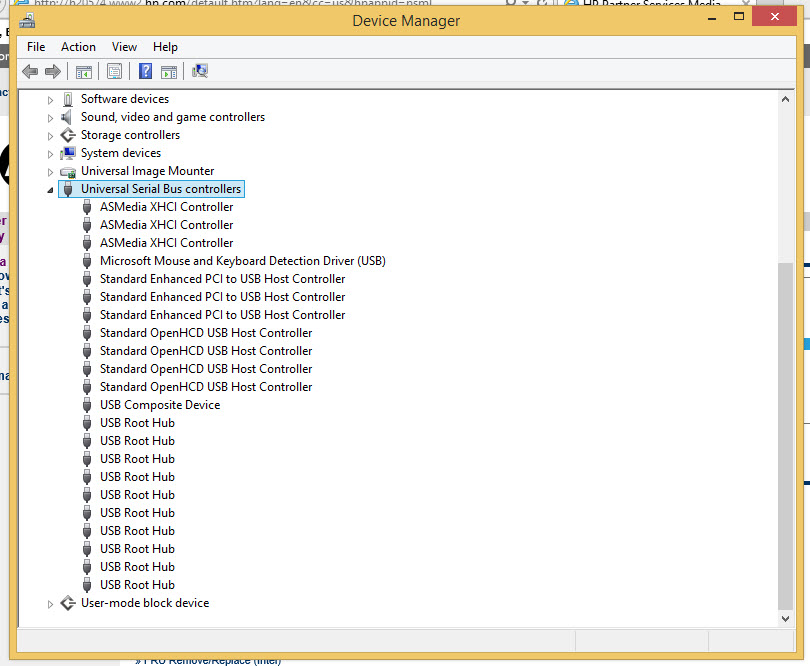Click the Back arrow toolbar icon
Image resolution: width=810 pixels, height=666 pixels.
click(30, 71)
